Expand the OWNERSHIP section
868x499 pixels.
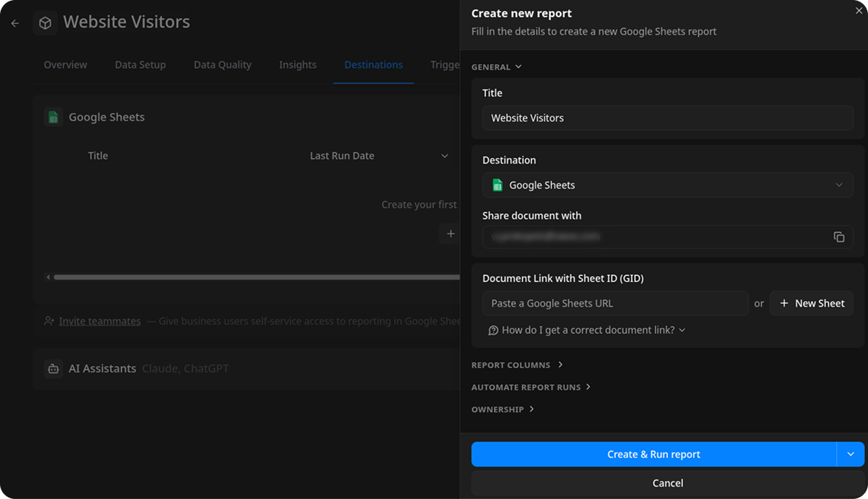pos(502,409)
